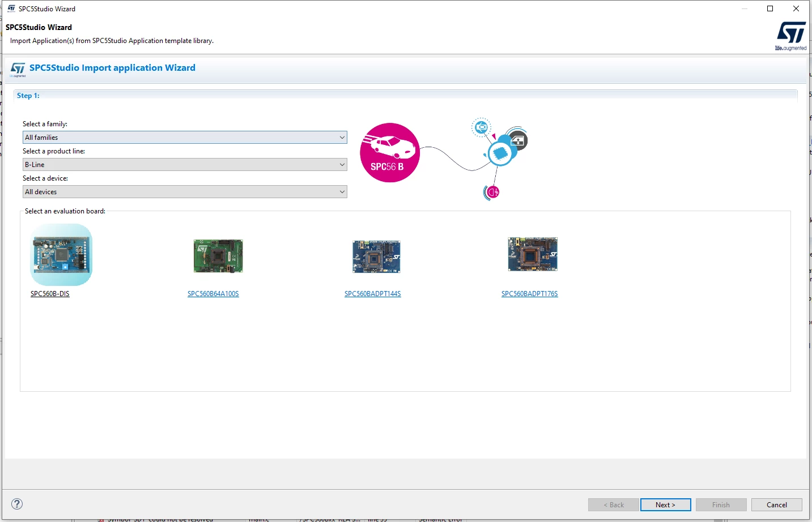This screenshot has width=812, height=522.
Task: Click the ST logo beside wizard title
Action: click(x=18, y=70)
